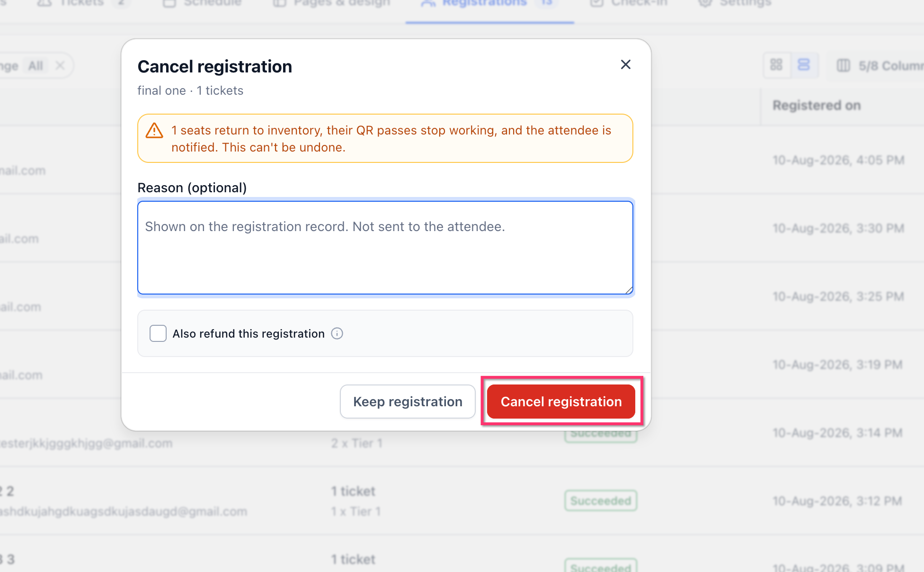The width and height of the screenshot is (924, 572).
Task: Enable Also refund this registration
Action: click(x=158, y=333)
